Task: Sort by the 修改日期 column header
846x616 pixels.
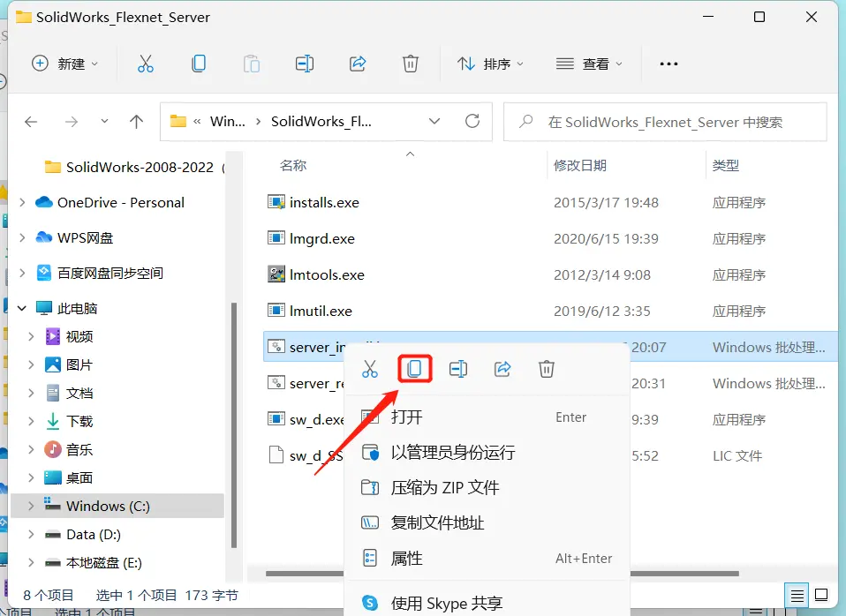Action: tap(580, 165)
